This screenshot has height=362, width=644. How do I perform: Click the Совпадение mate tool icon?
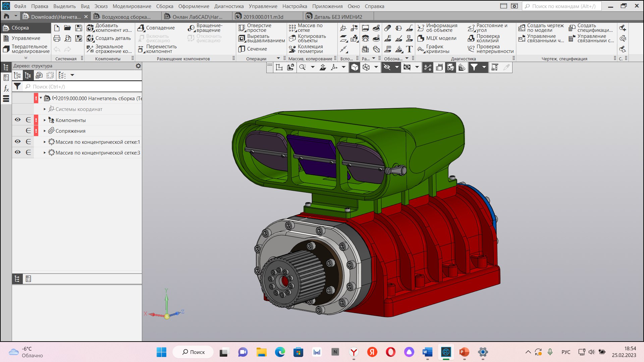click(x=141, y=28)
